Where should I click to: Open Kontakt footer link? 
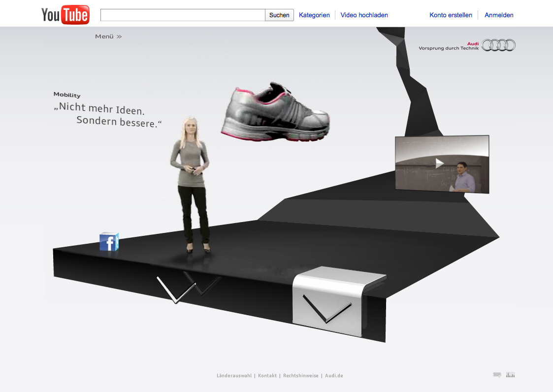coord(267,376)
